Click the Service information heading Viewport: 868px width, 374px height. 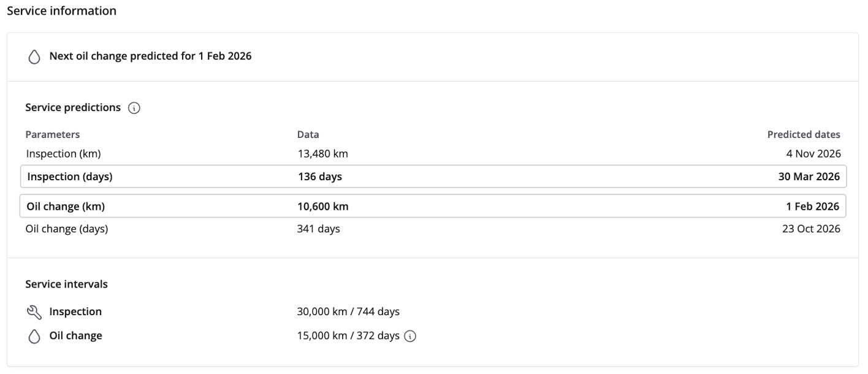[x=61, y=11]
